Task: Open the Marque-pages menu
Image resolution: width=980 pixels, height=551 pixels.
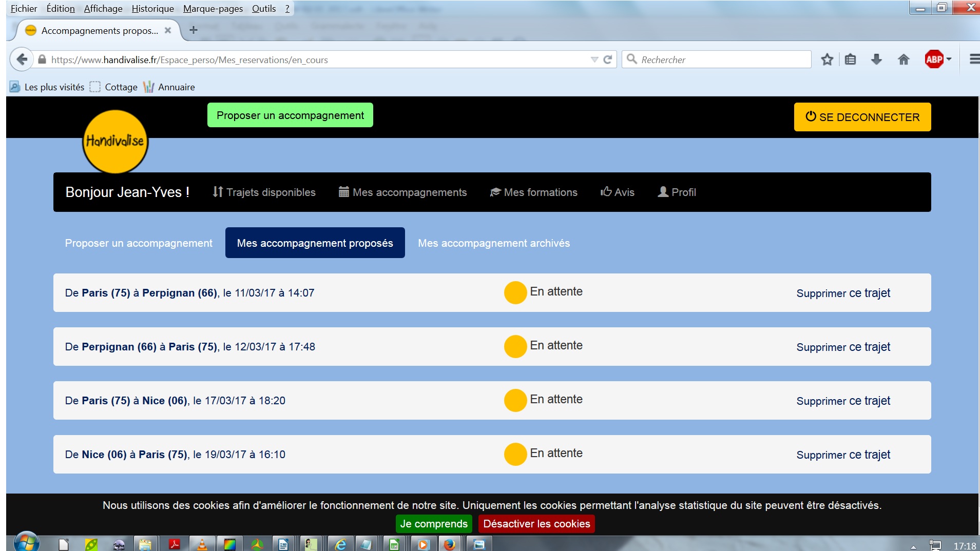Action: point(213,8)
